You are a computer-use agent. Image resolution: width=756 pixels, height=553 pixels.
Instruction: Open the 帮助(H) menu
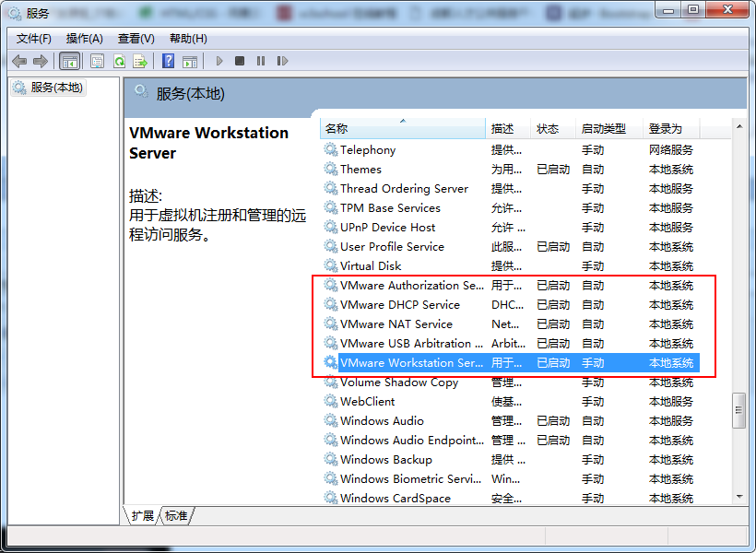pos(188,39)
